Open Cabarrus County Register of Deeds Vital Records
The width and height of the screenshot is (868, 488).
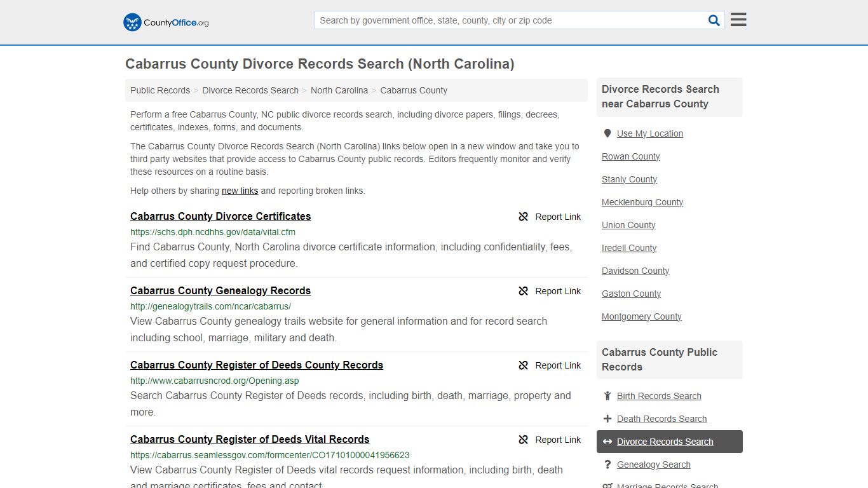250,439
